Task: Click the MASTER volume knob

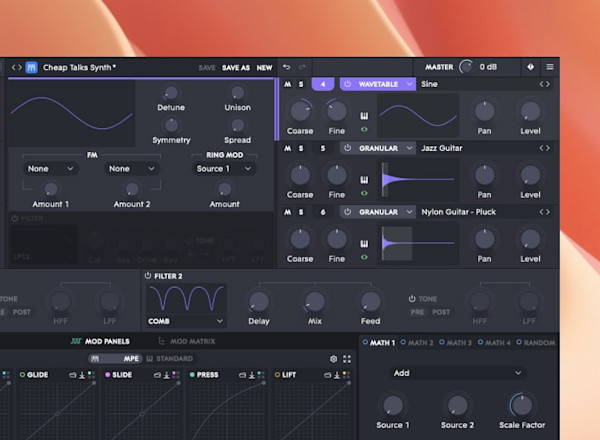Action: coord(466,67)
